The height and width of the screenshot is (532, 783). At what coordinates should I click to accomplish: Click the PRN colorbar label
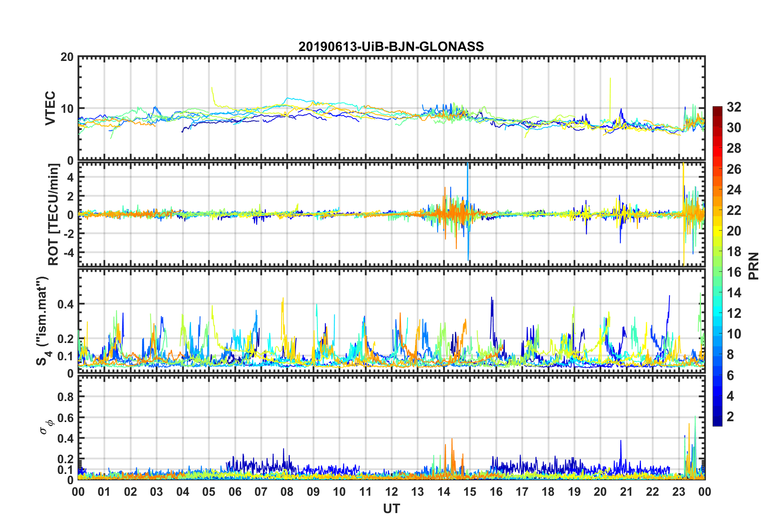tap(754, 266)
